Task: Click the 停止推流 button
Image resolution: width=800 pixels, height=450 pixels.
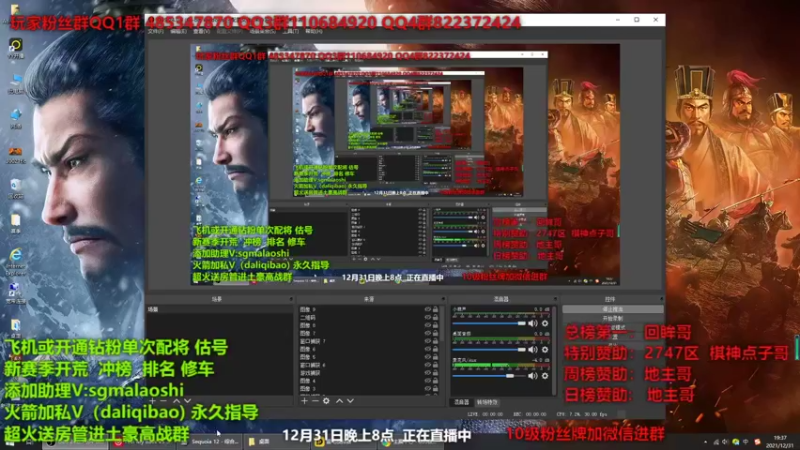Action: point(613,310)
